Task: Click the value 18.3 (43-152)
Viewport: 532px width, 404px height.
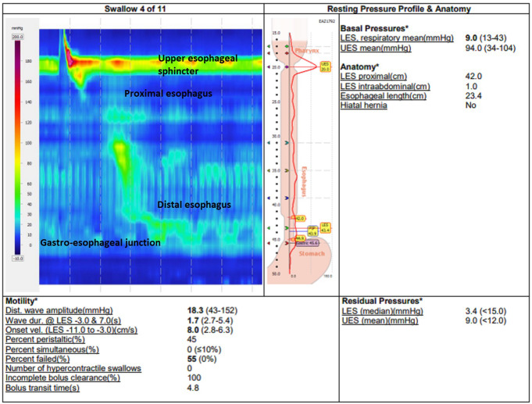Action: tap(212, 310)
